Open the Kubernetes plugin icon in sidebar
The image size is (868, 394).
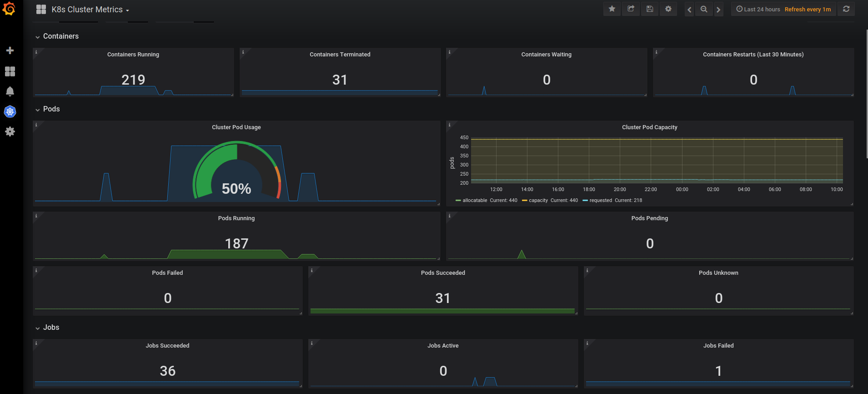point(10,111)
